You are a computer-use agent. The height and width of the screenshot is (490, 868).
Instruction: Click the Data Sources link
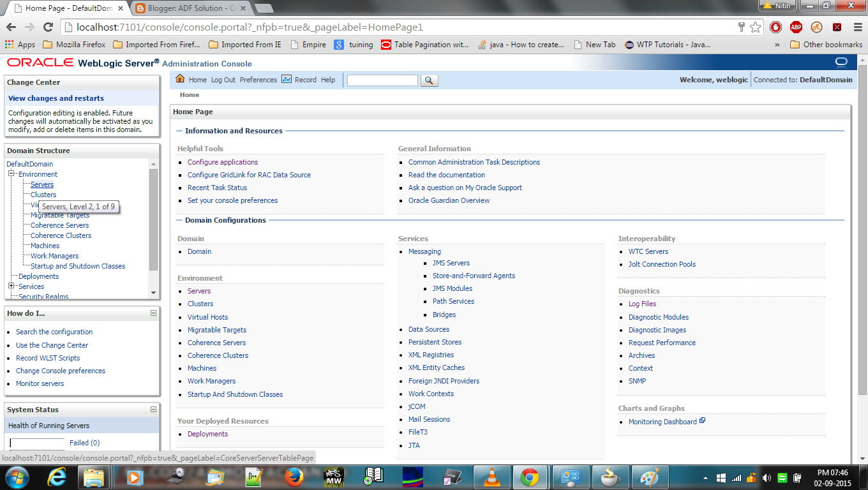429,329
